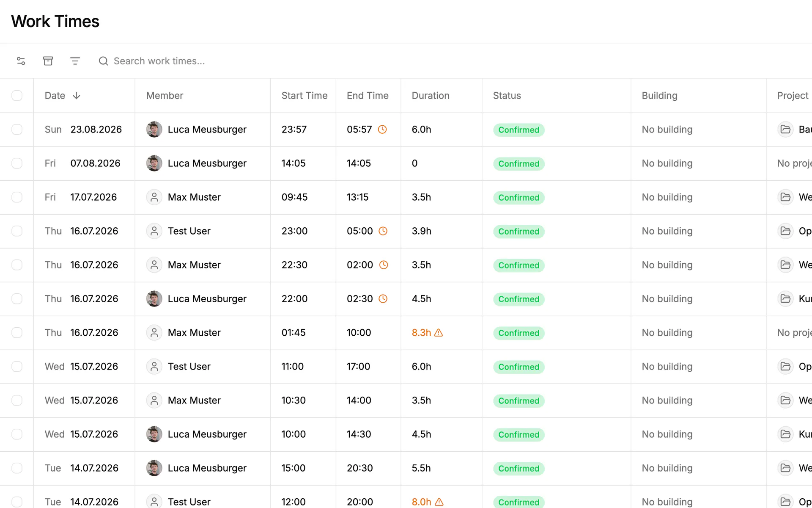
Task: Click No building in the 10:00 start row
Action: (667, 434)
